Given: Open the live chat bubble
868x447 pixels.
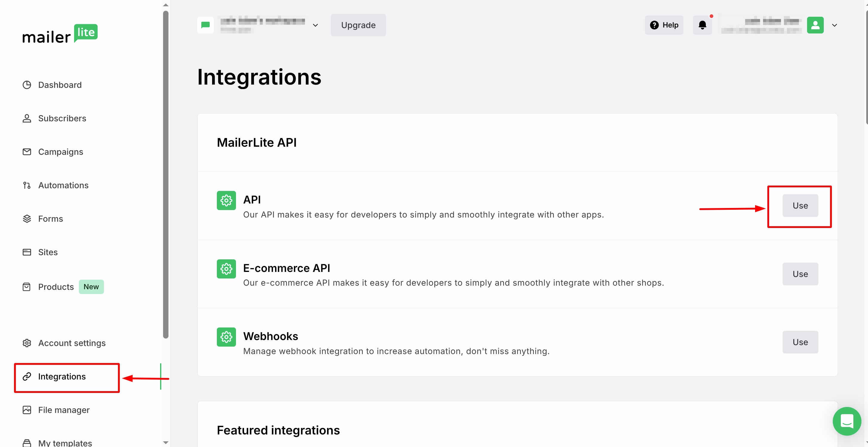Looking at the screenshot, I should [847, 421].
